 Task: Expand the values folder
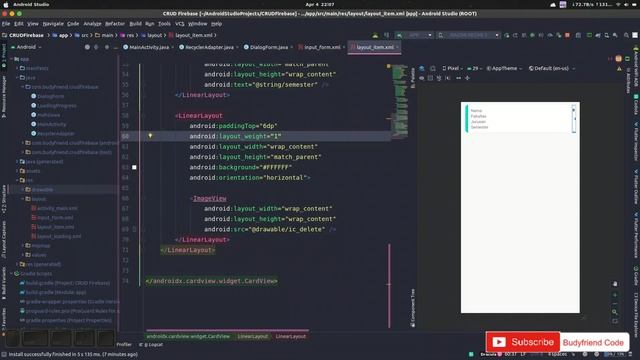(23, 255)
